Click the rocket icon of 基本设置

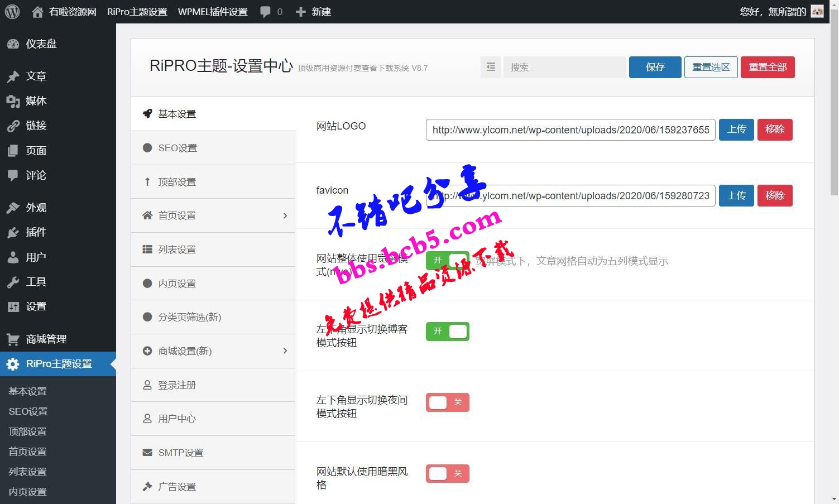tap(147, 114)
